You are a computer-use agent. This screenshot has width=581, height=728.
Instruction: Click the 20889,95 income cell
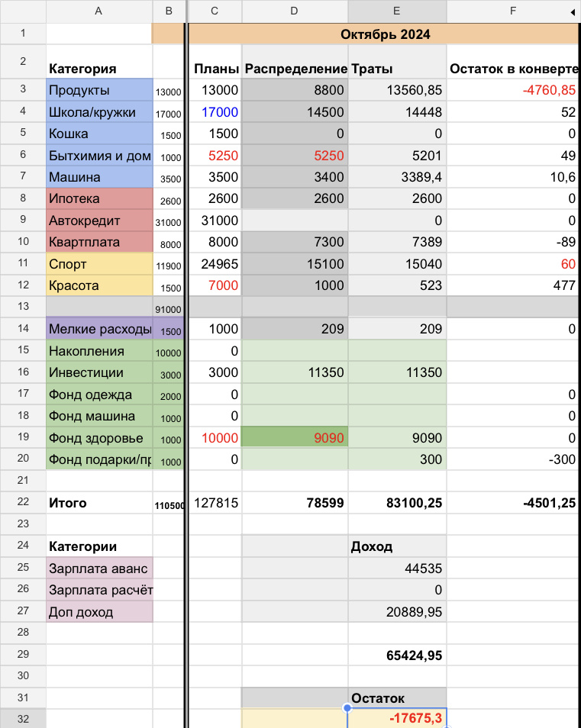397,611
